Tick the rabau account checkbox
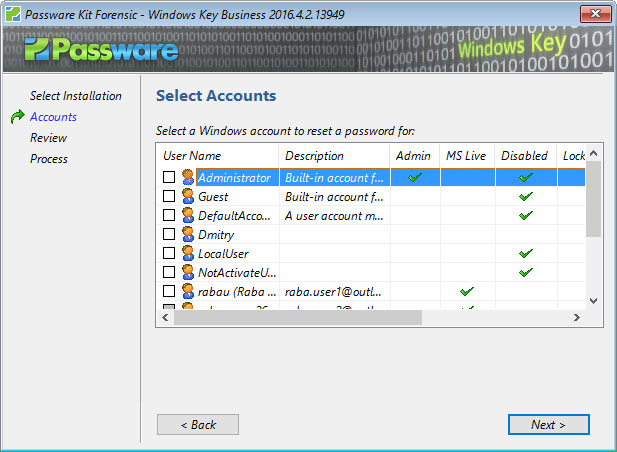617x452 pixels. click(169, 291)
